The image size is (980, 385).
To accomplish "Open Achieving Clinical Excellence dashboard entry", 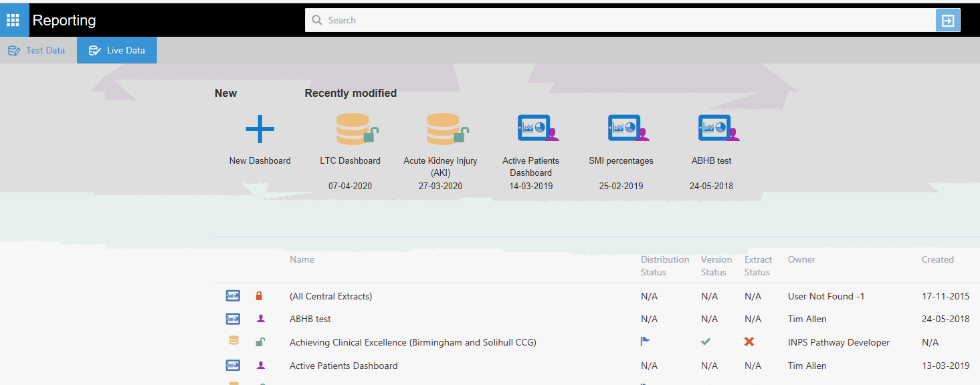I will [413, 342].
